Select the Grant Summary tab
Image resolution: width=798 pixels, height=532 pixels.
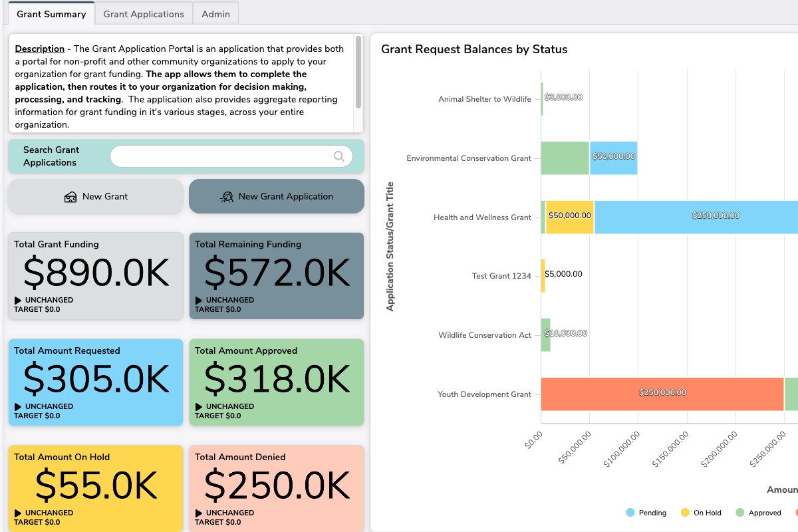(x=51, y=14)
